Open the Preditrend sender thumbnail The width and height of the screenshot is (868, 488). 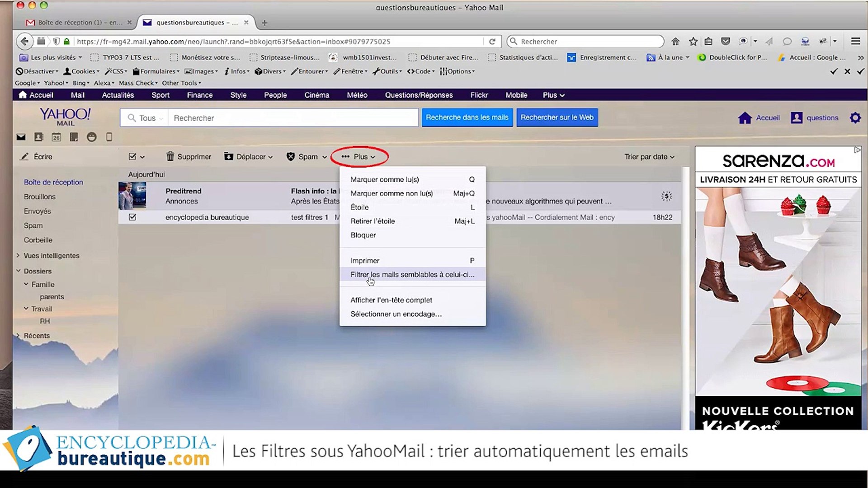(132, 196)
